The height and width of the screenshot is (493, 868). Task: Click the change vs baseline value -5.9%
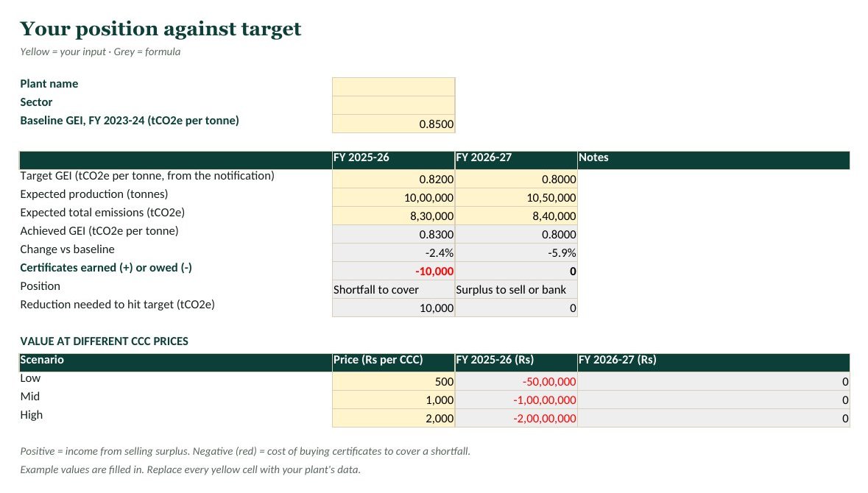pyautogui.click(x=516, y=252)
